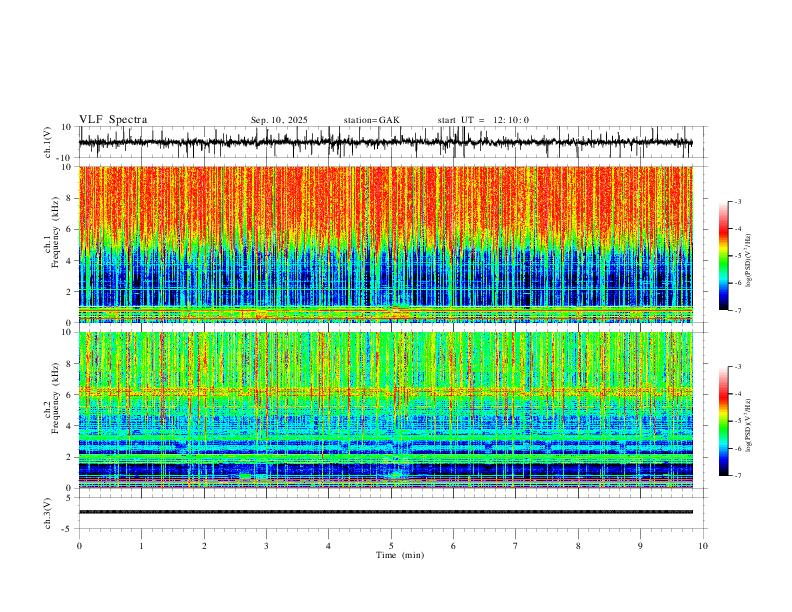Click the "2" kHz tick on ch.1 frequency axis
792x612 pixels.
[x=70, y=291]
